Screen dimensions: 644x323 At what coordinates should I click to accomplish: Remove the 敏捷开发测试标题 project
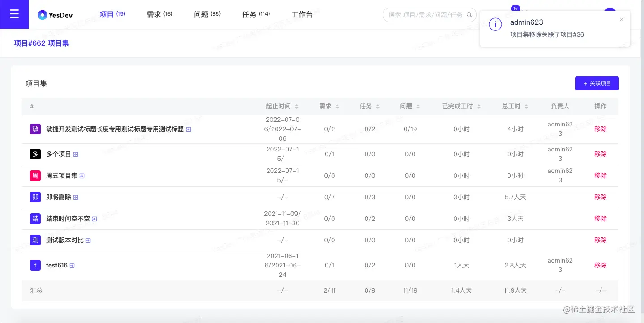click(600, 129)
